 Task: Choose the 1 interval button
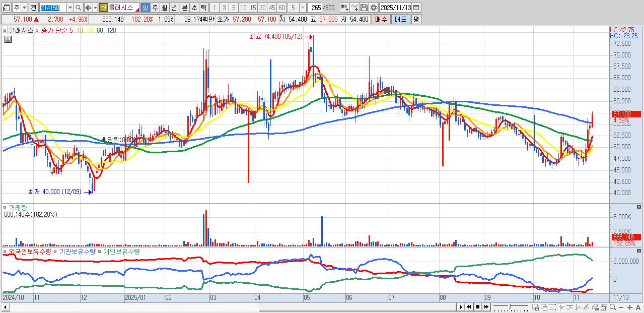214,8
